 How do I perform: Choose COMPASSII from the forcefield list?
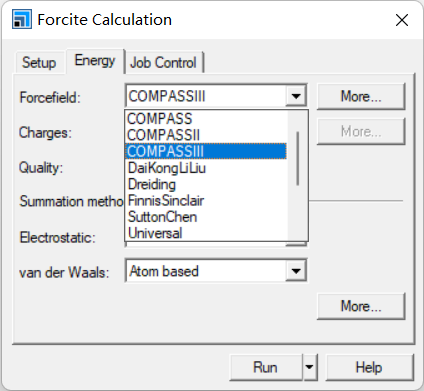point(206,135)
